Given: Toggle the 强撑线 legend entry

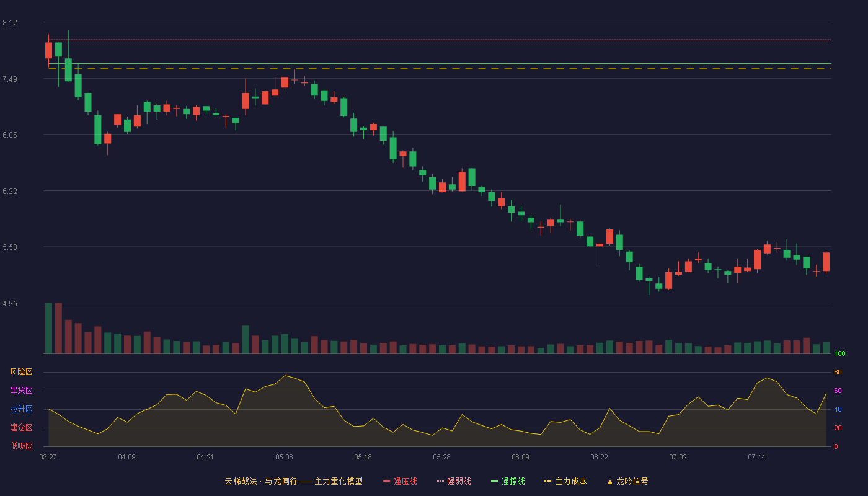Looking at the screenshot, I should pos(508,481).
